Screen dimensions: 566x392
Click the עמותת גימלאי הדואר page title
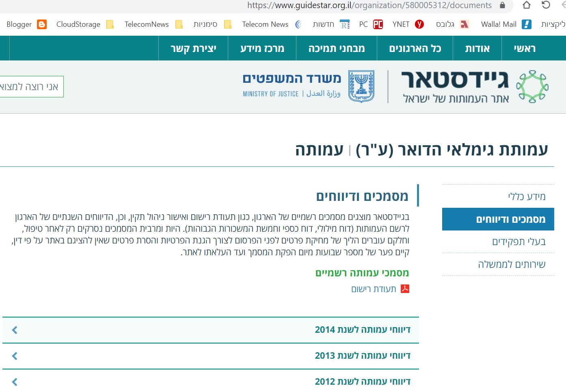click(x=452, y=149)
